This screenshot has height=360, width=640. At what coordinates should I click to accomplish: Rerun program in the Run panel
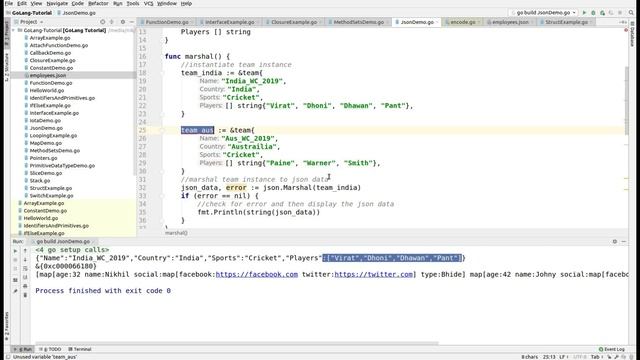pos(16,251)
